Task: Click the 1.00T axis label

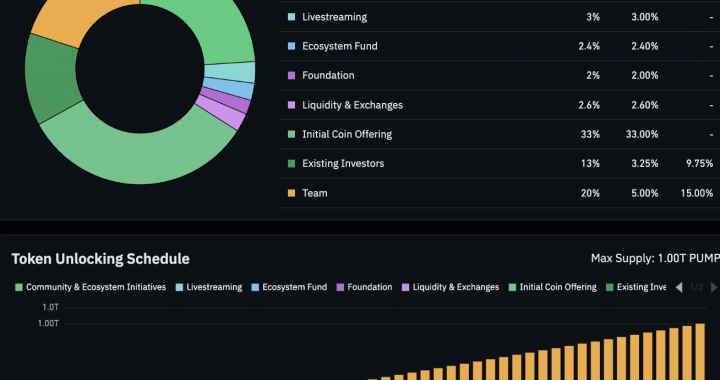Action: pyautogui.click(x=48, y=324)
